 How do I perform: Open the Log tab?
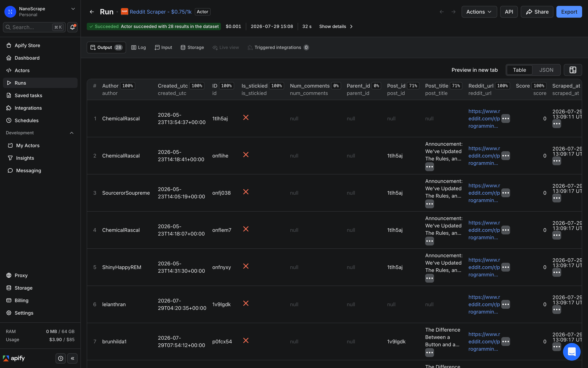(139, 47)
